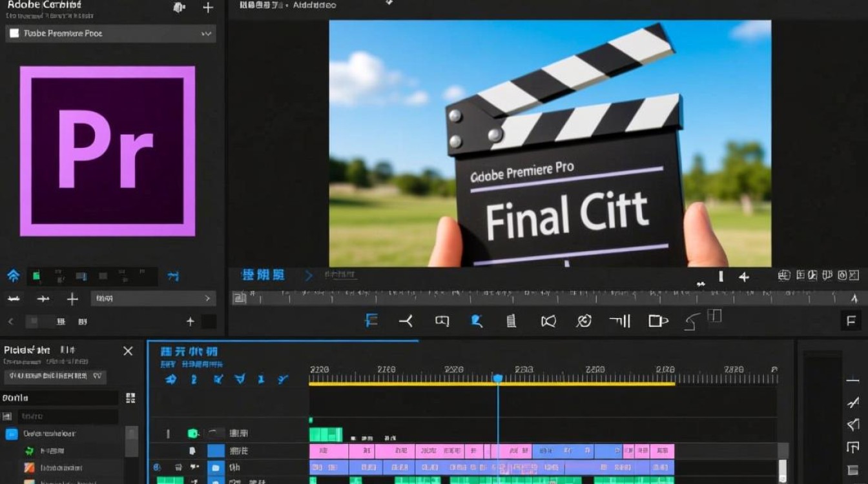Click the blue double-chevron up icon below the Pr logo
868x484 pixels.
click(13, 276)
